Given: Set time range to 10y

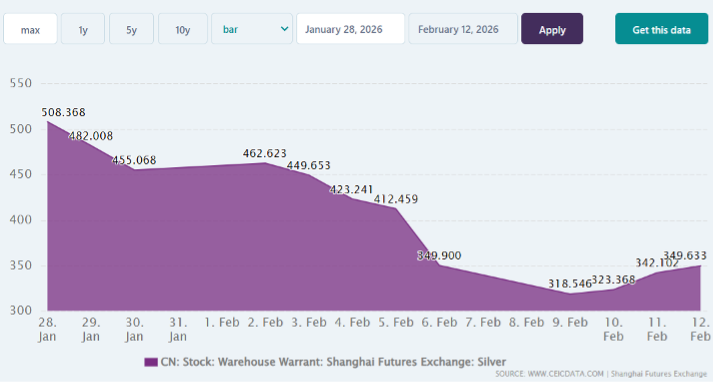Looking at the screenshot, I should [183, 29].
